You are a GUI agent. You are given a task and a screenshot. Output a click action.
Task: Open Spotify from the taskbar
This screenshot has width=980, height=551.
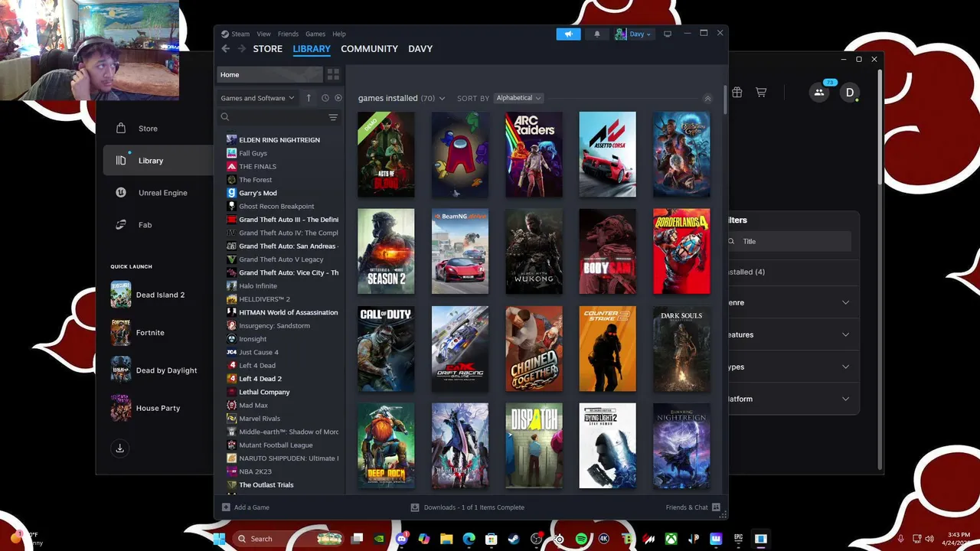(581, 539)
